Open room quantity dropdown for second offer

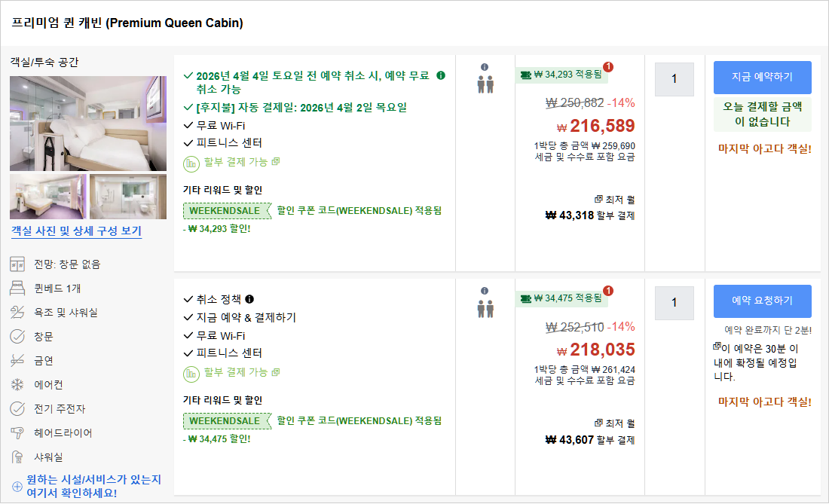(x=674, y=303)
